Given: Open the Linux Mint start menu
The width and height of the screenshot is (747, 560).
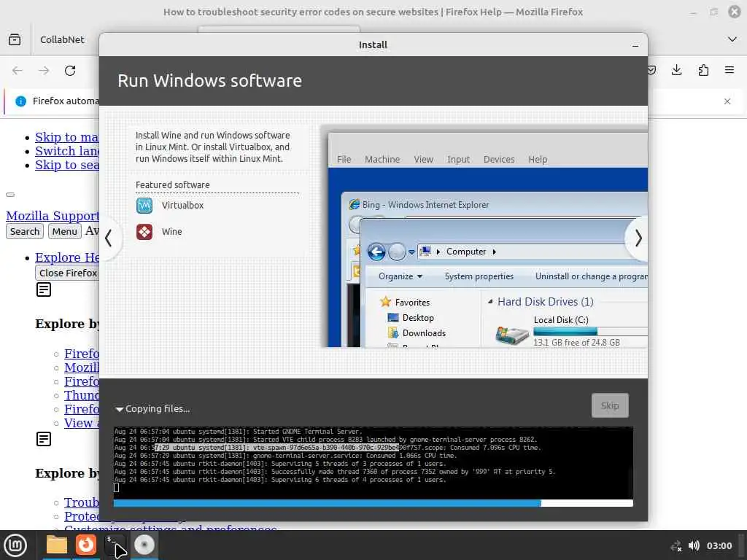Looking at the screenshot, I should click(x=15, y=545).
